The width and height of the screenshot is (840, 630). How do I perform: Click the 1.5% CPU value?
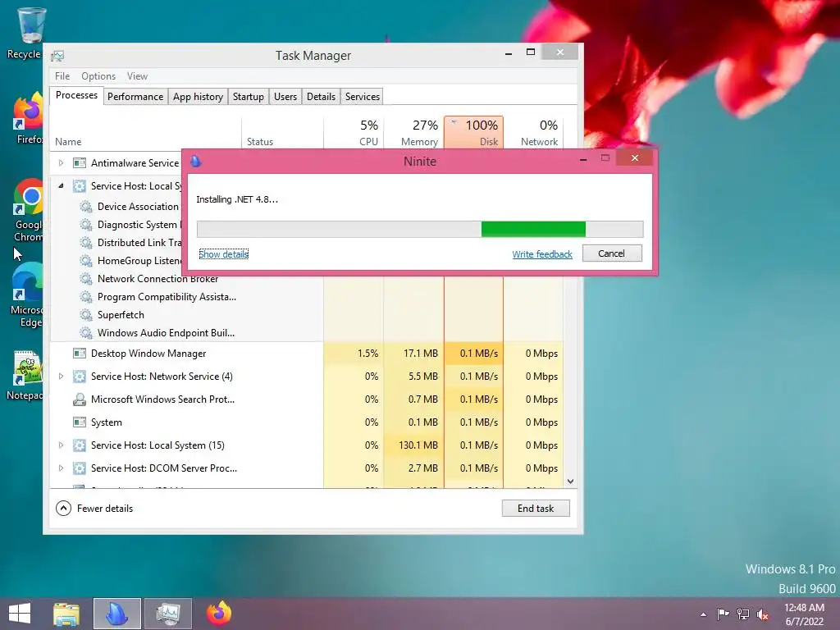coord(368,354)
